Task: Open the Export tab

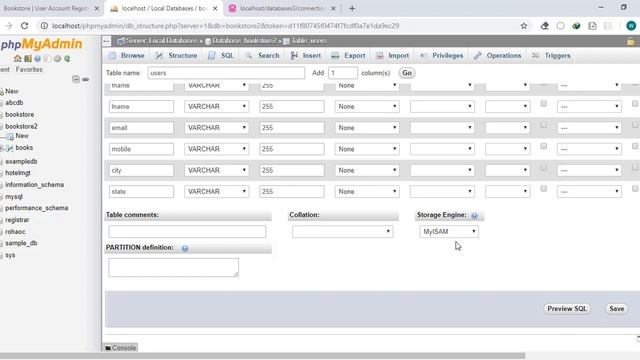Action: (348, 56)
